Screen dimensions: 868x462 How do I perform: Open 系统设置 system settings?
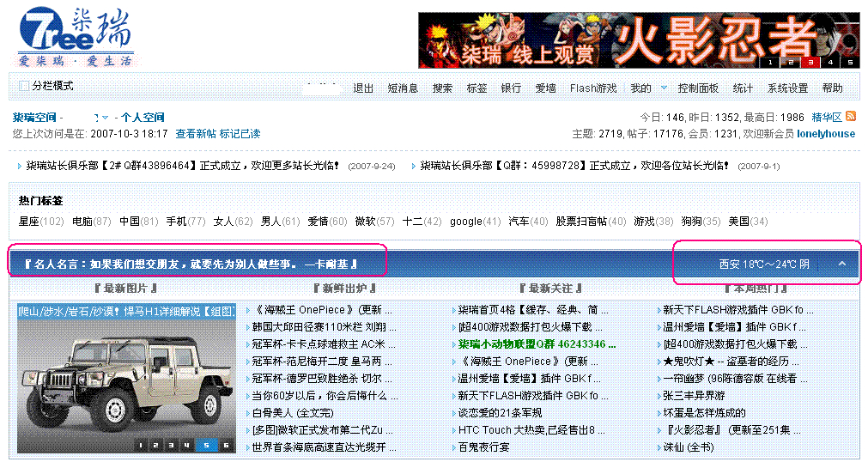tap(787, 88)
